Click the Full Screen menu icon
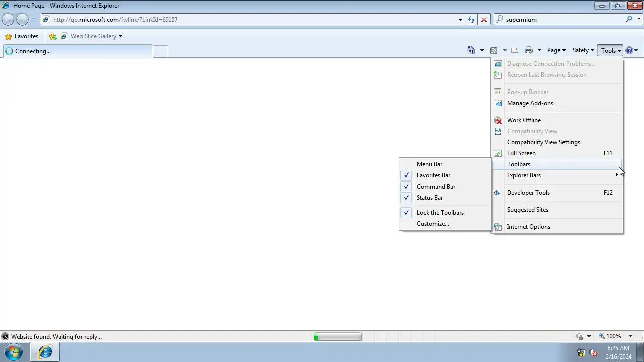The width and height of the screenshot is (644, 362). tap(498, 153)
